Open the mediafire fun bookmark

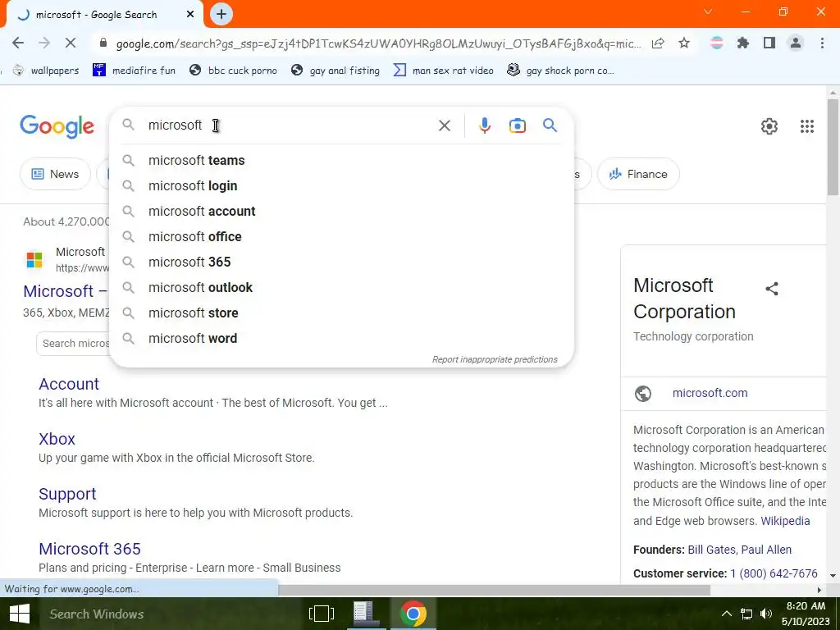[x=134, y=71]
